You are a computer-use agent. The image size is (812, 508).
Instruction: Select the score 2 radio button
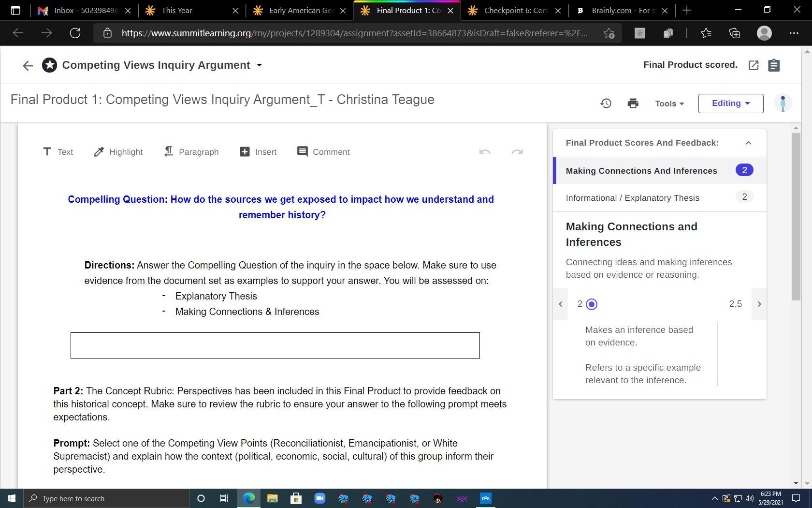pos(591,304)
